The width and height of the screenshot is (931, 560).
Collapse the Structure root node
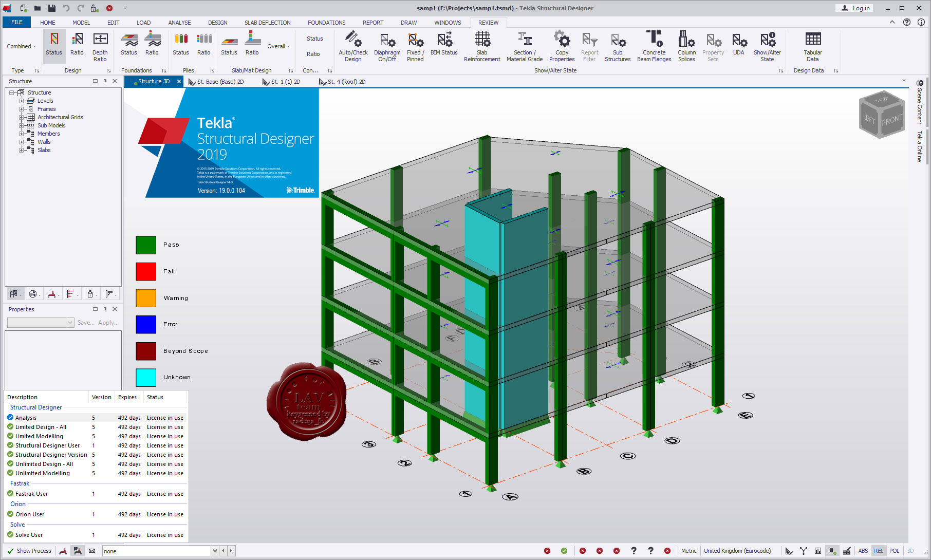pos(11,92)
